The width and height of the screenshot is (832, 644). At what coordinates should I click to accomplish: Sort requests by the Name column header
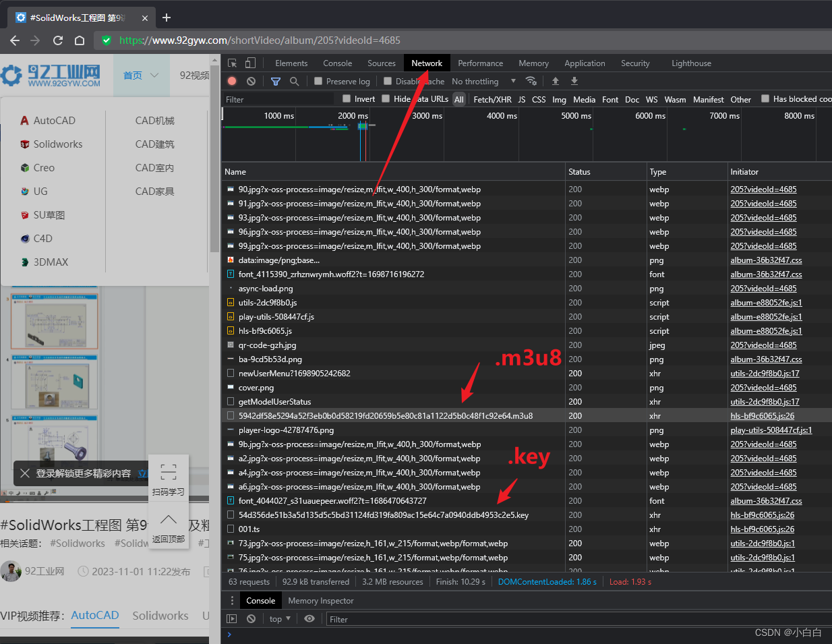click(393, 172)
